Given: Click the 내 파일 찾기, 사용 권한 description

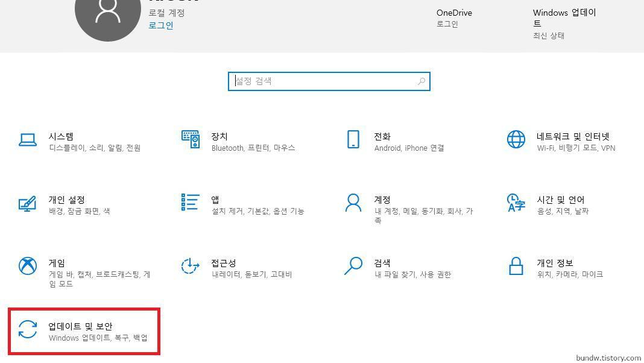Looking at the screenshot, I should (x=413, y=274).
